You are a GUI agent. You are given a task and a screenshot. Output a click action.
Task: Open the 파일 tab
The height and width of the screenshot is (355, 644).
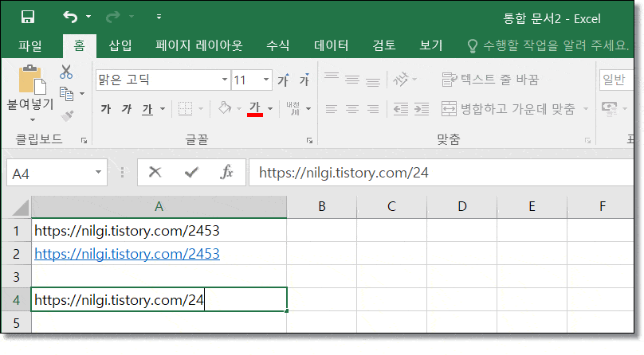pos(30,45)
